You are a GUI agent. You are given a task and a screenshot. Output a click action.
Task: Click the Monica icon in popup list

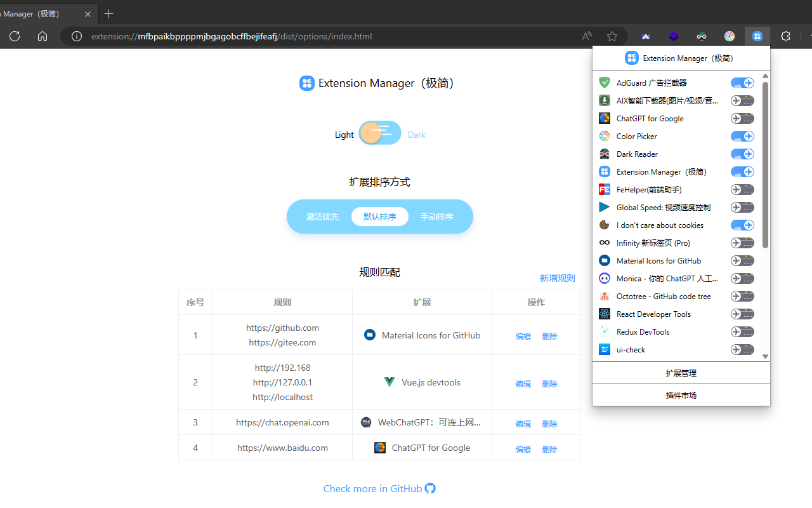tap(605, 278)
